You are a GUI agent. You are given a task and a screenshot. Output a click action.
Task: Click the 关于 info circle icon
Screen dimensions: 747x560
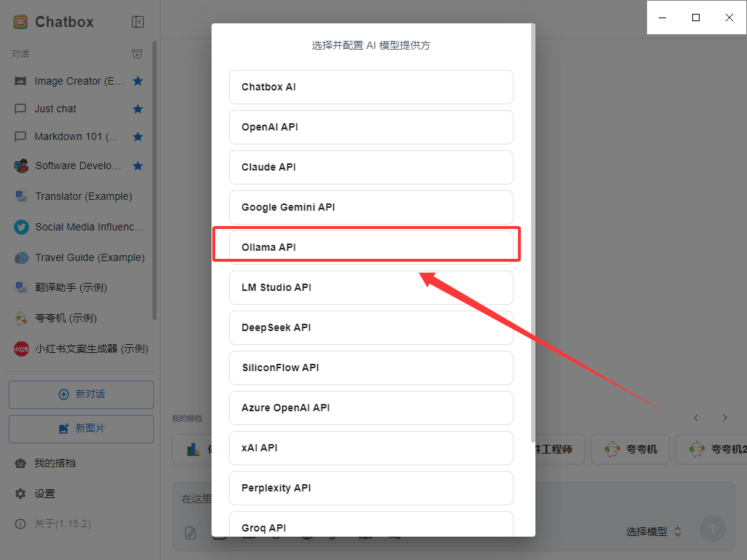(20, 524)
